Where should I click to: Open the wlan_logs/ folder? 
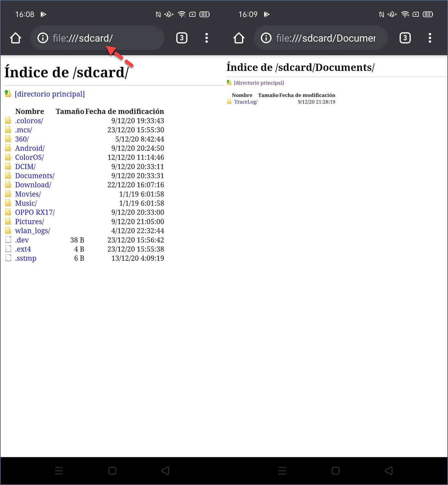[32, 230]
